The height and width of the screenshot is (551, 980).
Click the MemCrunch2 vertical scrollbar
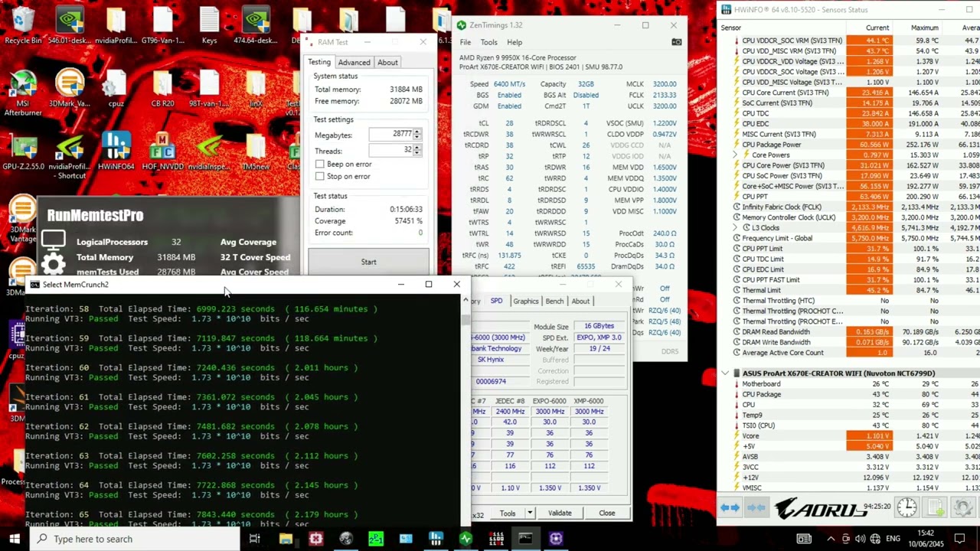pyautogui.click(x=465, y=409)
